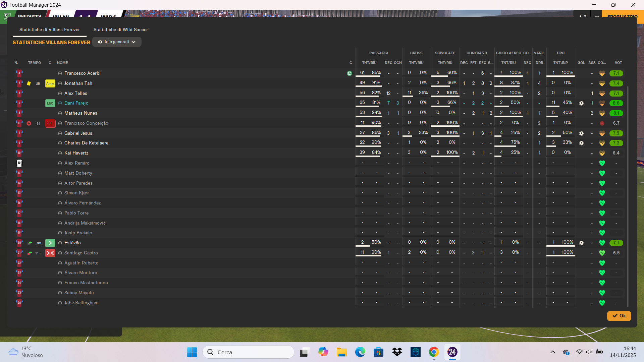Select Statistiche di Villans Forever tab

coord(50,29)
